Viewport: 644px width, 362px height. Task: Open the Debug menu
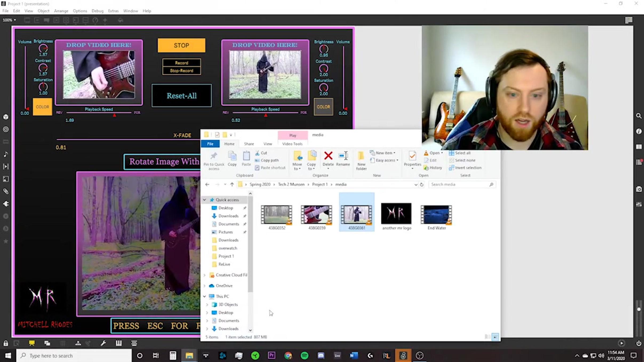point(97,11)
